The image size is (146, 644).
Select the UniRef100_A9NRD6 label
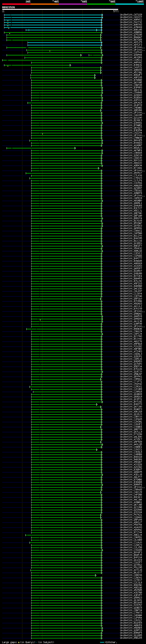[x=131, y=32]
